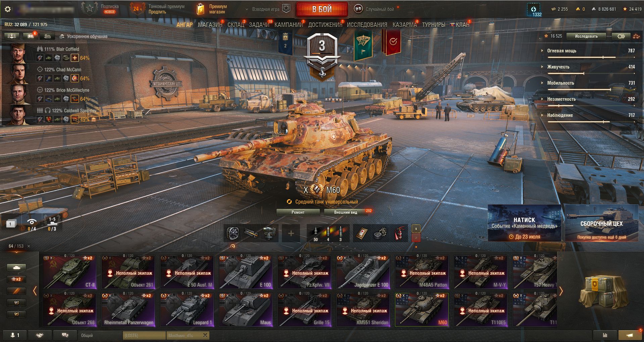
Task: Open the chat channels speech-bubble icon
Action: pyautogui.click(x=65, y=335)
